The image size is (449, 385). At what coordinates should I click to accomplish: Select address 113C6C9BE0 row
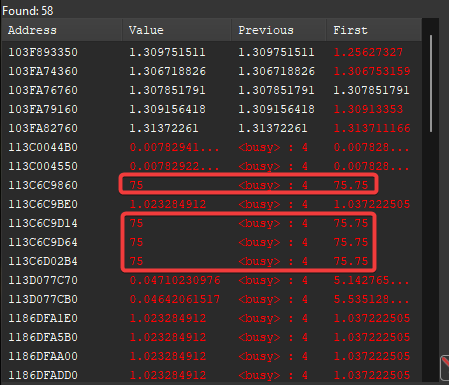[x=211, y=204]
